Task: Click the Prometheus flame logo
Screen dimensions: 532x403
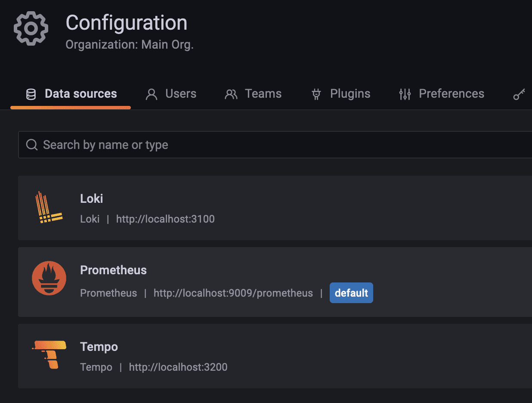Action: coord(49,278)
